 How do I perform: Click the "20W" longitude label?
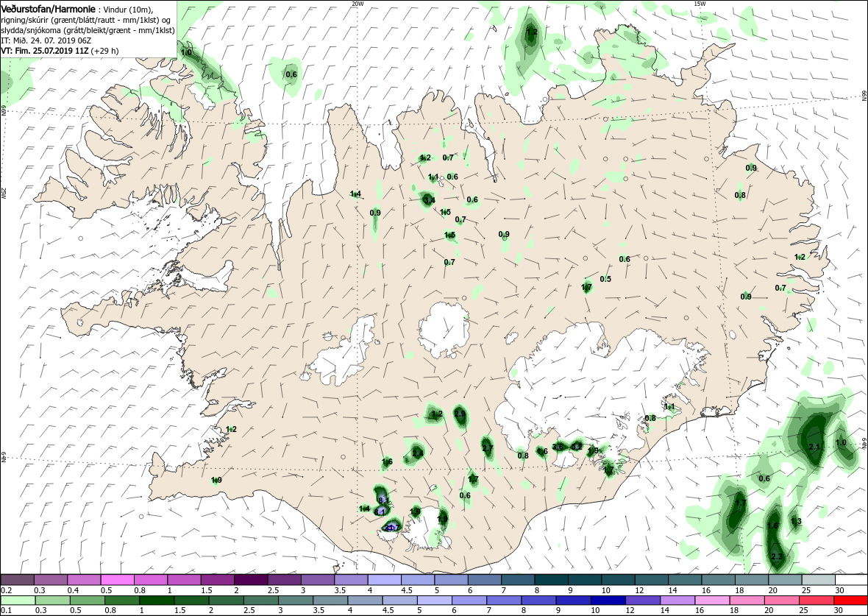[358, 4]
